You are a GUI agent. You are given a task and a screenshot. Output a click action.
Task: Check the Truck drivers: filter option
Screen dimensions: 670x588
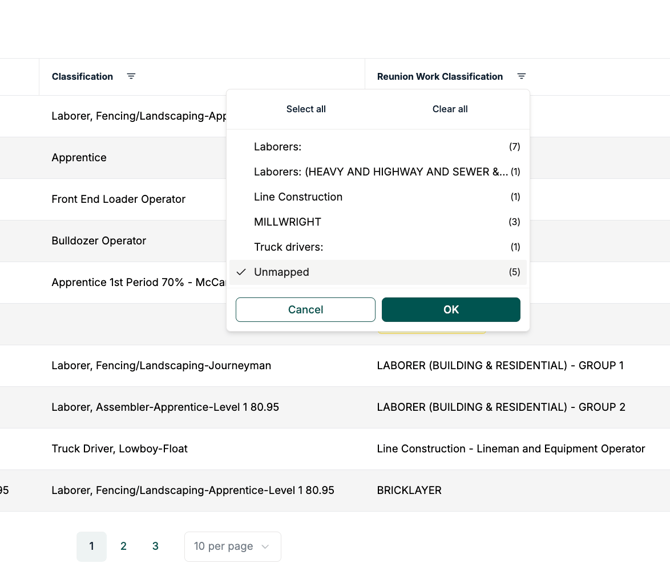point(378,247)
